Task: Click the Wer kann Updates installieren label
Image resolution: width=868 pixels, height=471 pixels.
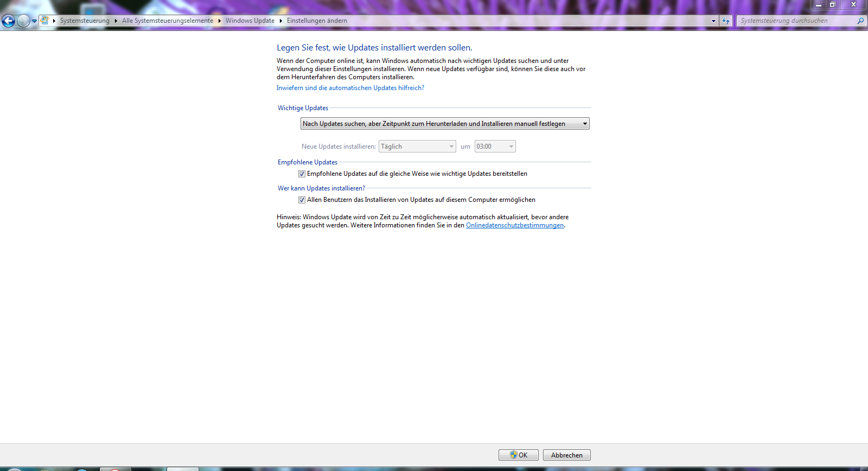Action: [321, 188]
